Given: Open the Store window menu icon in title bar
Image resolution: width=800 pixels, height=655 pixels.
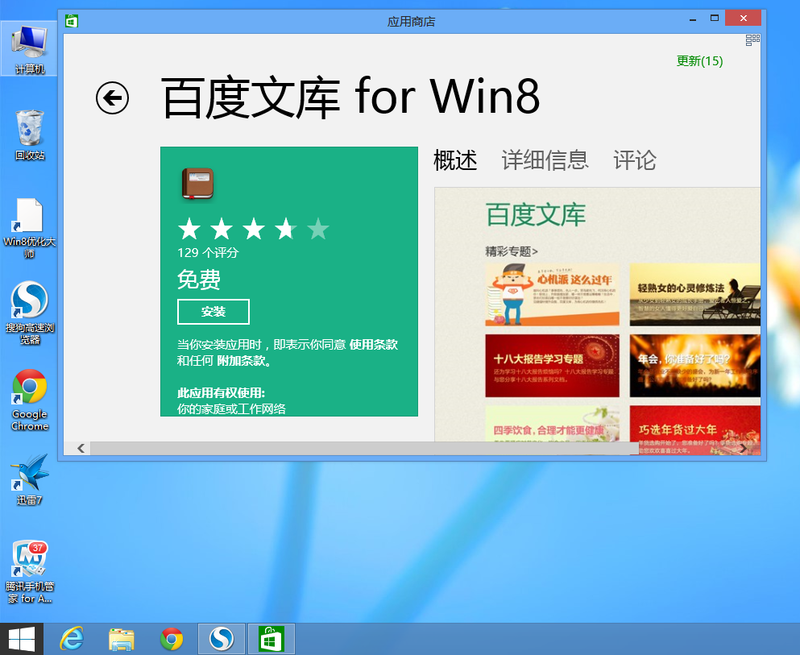Looking at the screenshot, I should coord(71,21).
